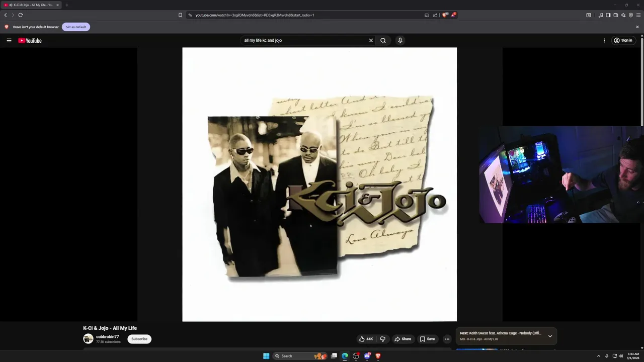
Task: Go to the YouTube home logo
Action: coord(30,41)
